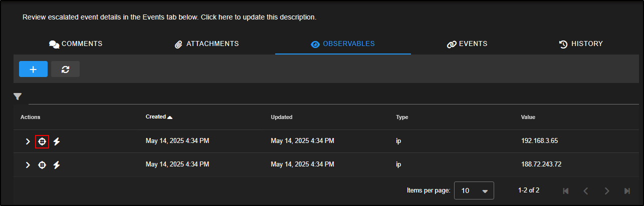Click the lightning bolt icon for 192.168.3.65

(57, 141)
